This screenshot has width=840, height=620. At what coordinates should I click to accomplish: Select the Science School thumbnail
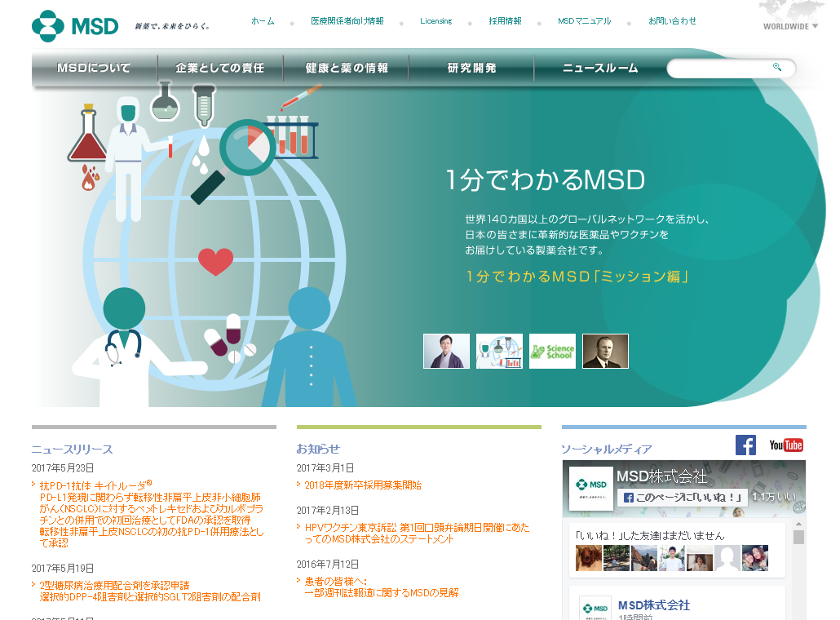click(552, 351)
